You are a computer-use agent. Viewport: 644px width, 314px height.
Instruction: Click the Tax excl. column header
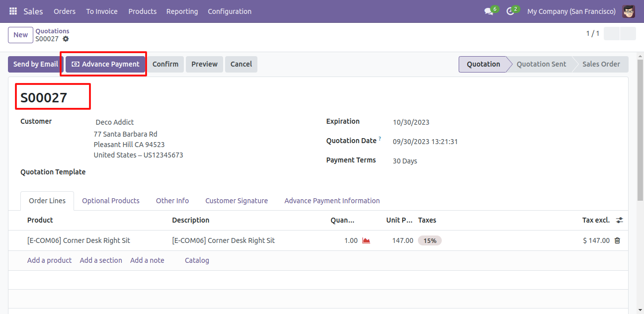[x=596, y=220]
